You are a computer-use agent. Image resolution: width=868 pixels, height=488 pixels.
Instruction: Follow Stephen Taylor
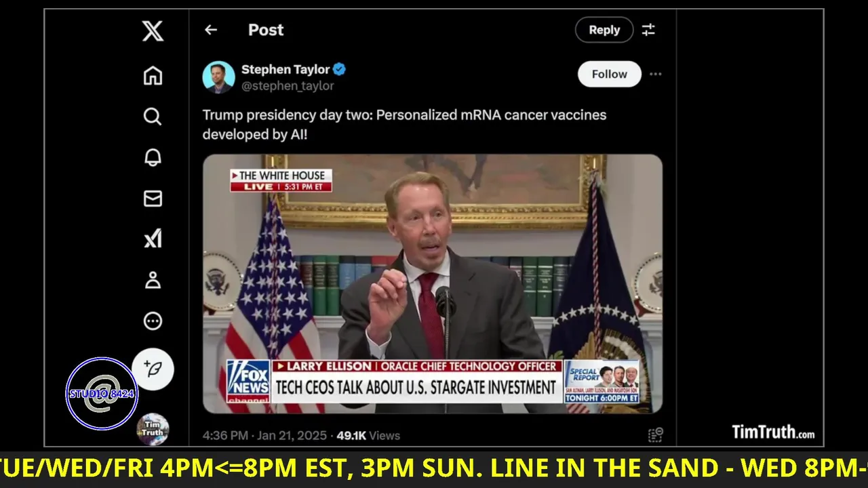[609, 74]
